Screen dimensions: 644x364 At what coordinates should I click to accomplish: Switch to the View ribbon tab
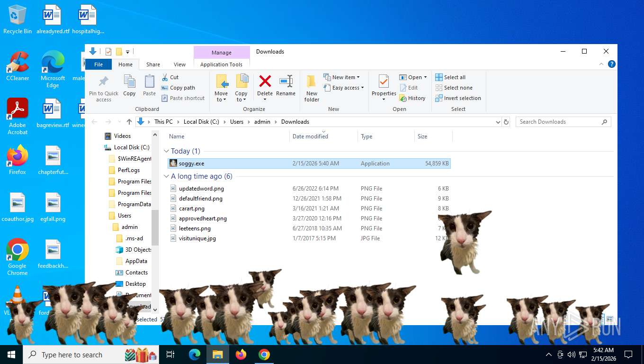179,64
